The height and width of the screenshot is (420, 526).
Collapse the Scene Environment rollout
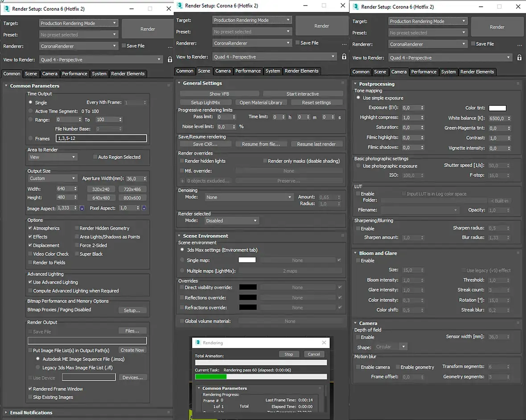[x=179, y=236]
